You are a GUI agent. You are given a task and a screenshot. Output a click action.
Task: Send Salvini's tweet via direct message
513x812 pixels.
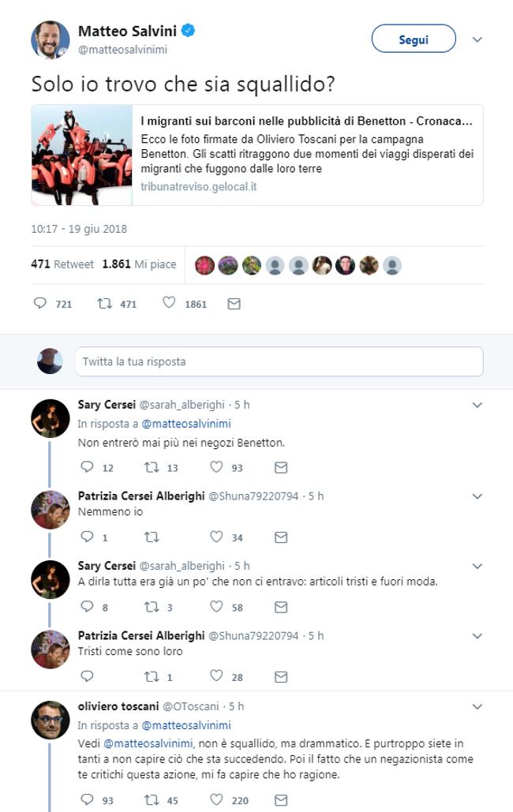click(x=234, y=303)
